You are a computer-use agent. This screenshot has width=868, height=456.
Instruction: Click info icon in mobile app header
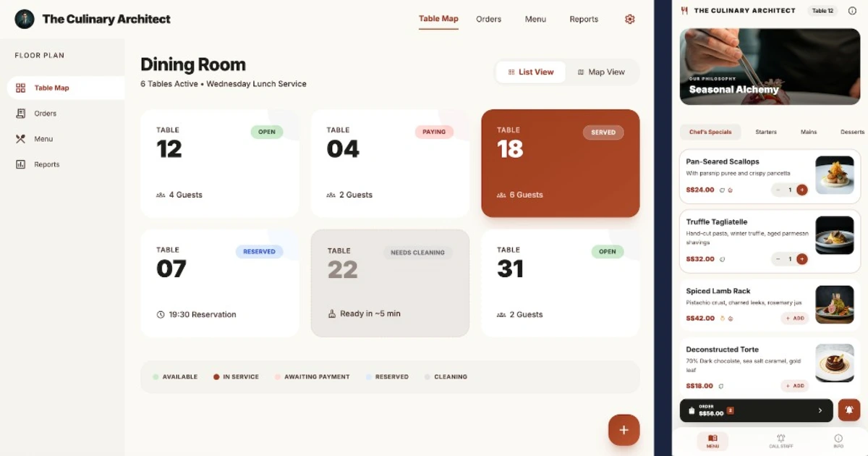852,11
